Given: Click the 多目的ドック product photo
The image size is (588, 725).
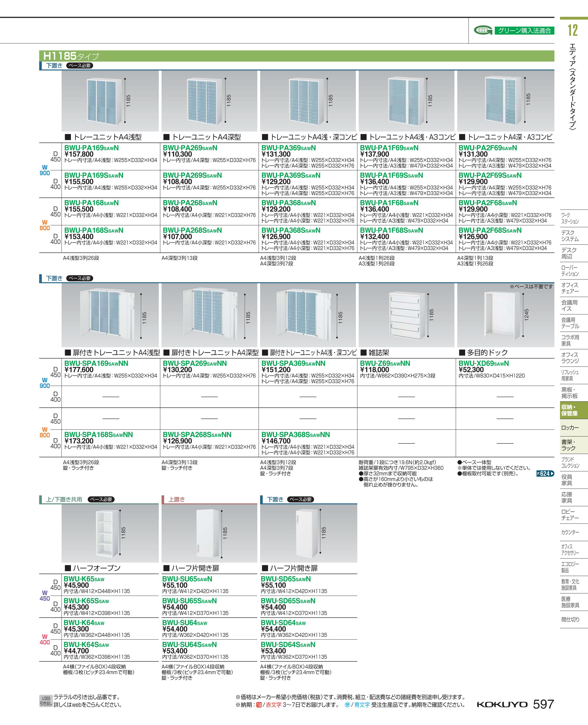Looking at the screenshot, I should [x=505, y=315].
